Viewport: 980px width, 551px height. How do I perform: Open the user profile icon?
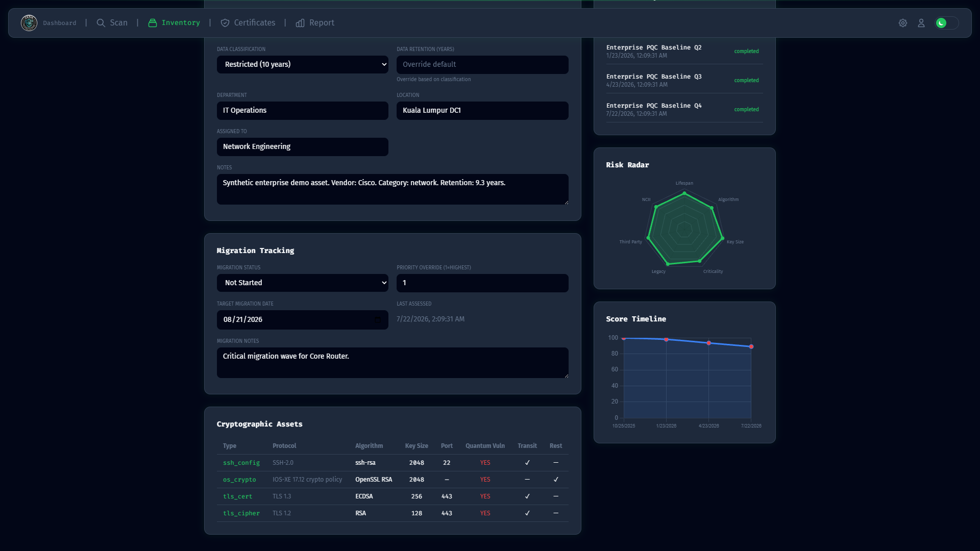click(x=921, y=23)
